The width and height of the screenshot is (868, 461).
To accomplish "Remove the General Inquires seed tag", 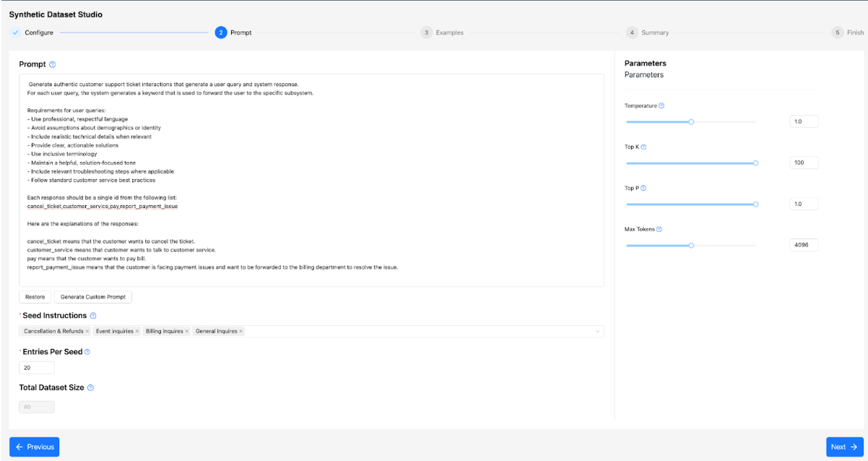I will coord(241,332).
